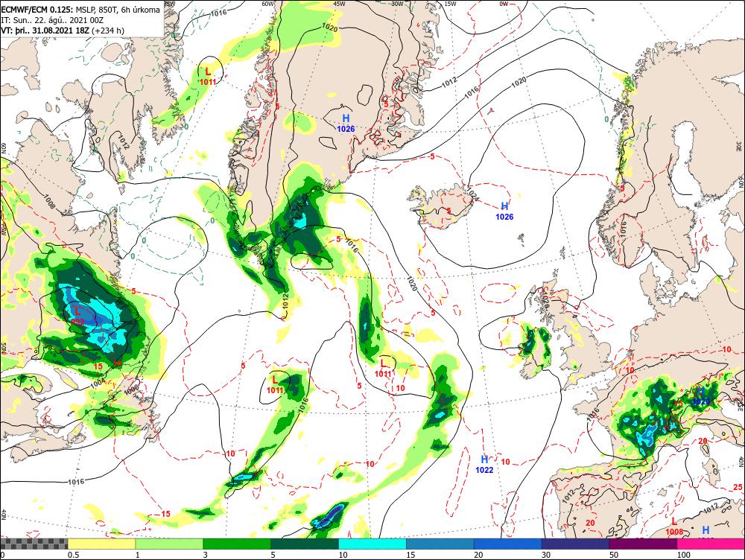This screenshot has height=560, width=745.
Task: Click the dark navy 30–50 legend swatch
Action: 575,544
